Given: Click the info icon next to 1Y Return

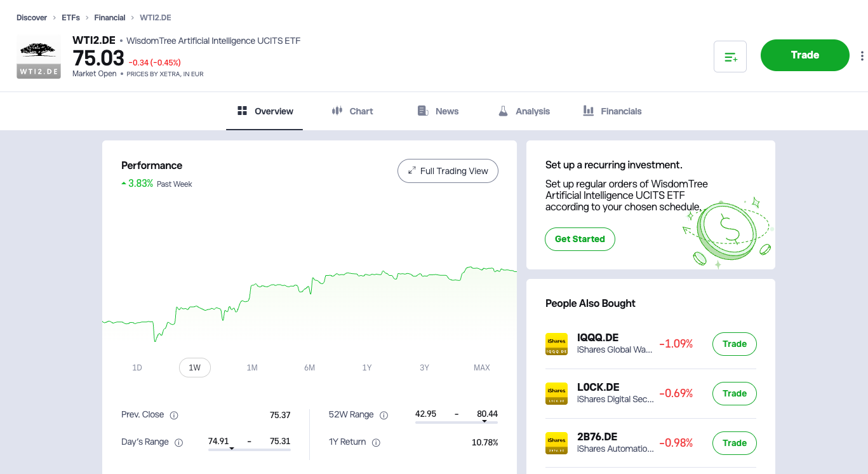Looking at the screenshot, I should [376, 442].
